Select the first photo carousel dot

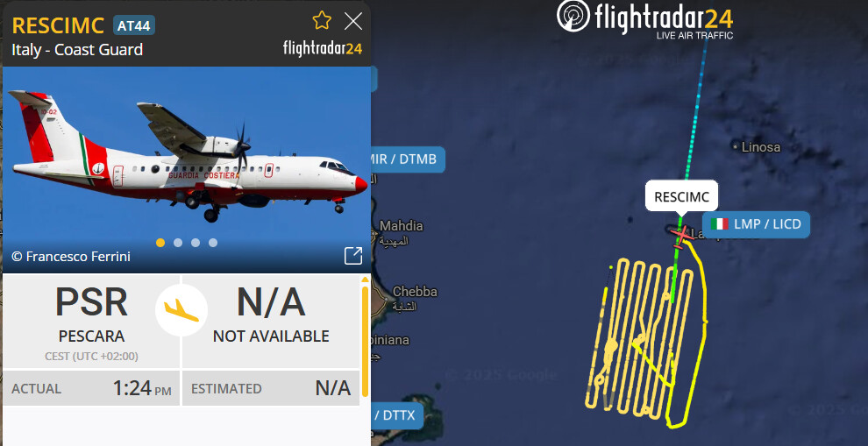160,243
